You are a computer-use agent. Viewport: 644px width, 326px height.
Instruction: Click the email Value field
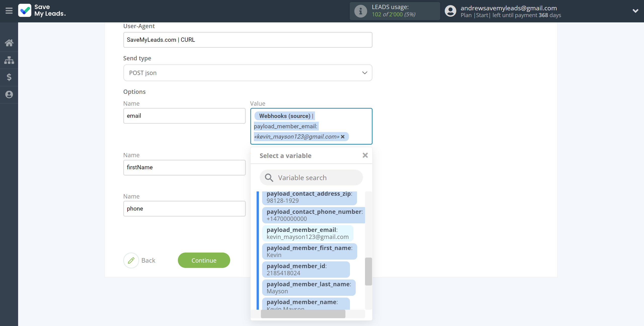point(311,126)
